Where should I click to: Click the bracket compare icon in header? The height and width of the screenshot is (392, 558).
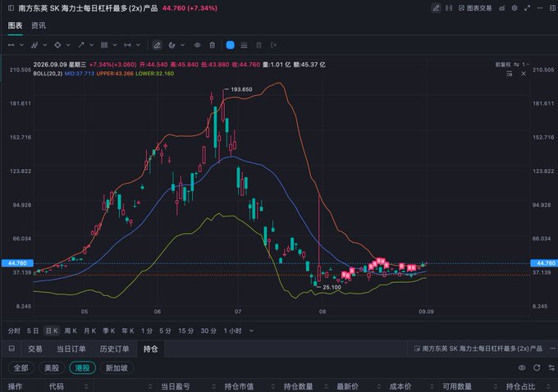pyautogui.click(x=449, y=8)
